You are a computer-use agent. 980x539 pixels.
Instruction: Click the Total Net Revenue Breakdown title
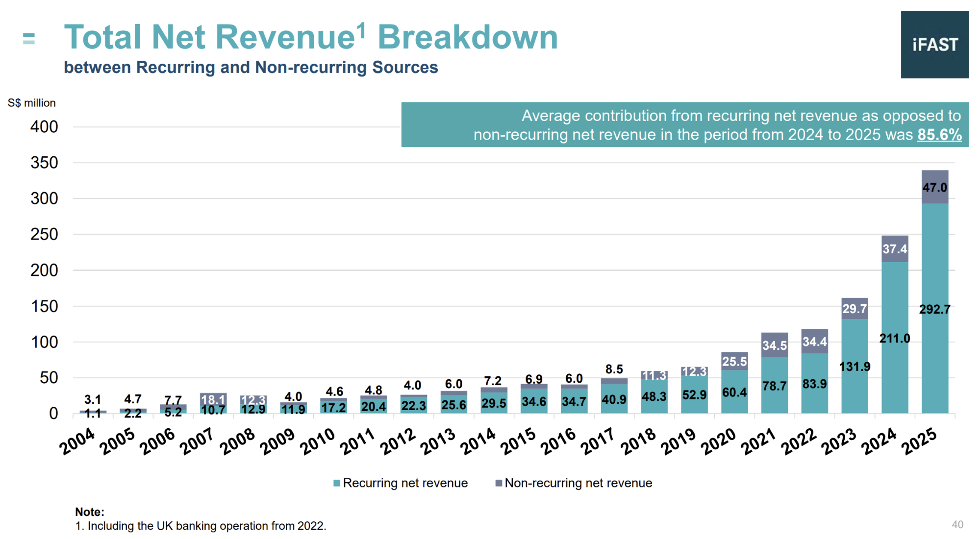pyautogui.click(x=311, y=37)
